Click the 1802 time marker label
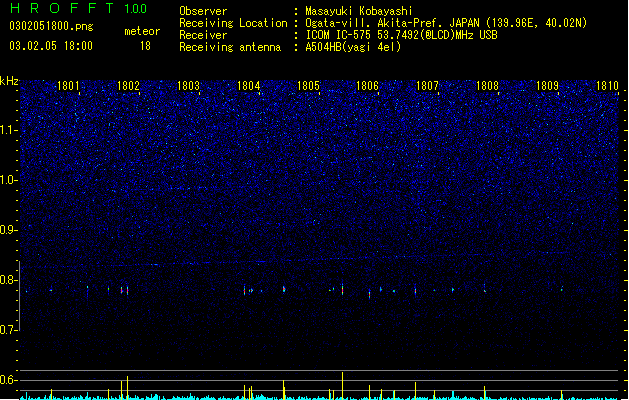 point(128,86)
